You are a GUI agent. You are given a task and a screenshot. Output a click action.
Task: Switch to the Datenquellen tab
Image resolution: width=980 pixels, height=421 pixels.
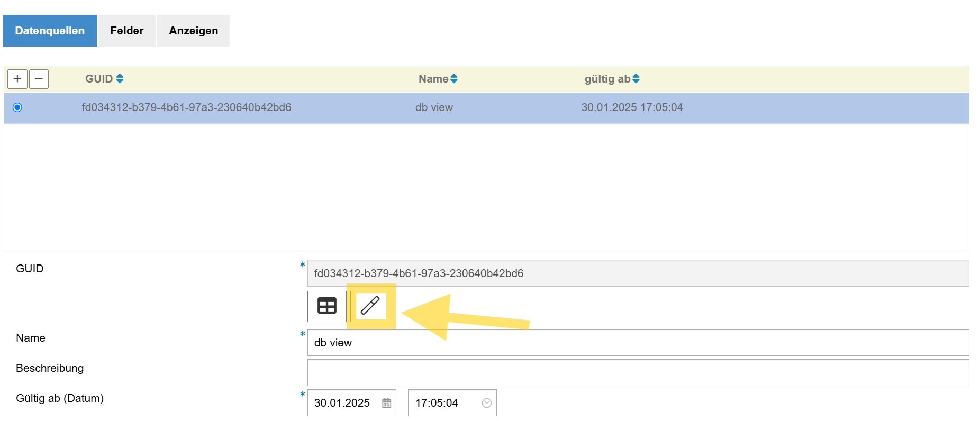coord(50,31)
